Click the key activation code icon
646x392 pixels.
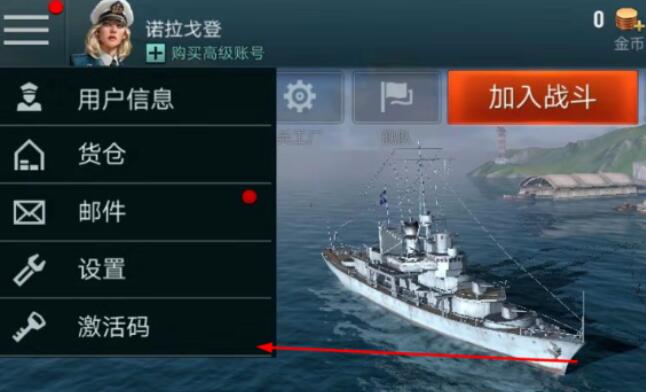tap(29, 327)
